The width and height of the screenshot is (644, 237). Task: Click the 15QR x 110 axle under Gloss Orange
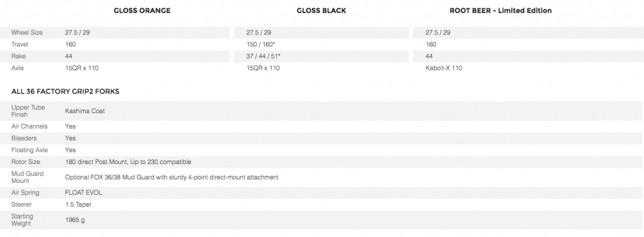tap(82, 68)
